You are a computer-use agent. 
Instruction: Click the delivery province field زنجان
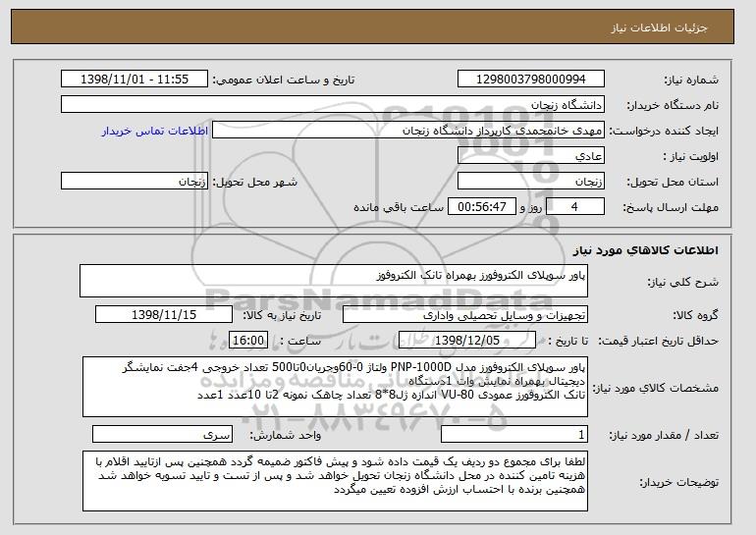coord(531,182)
